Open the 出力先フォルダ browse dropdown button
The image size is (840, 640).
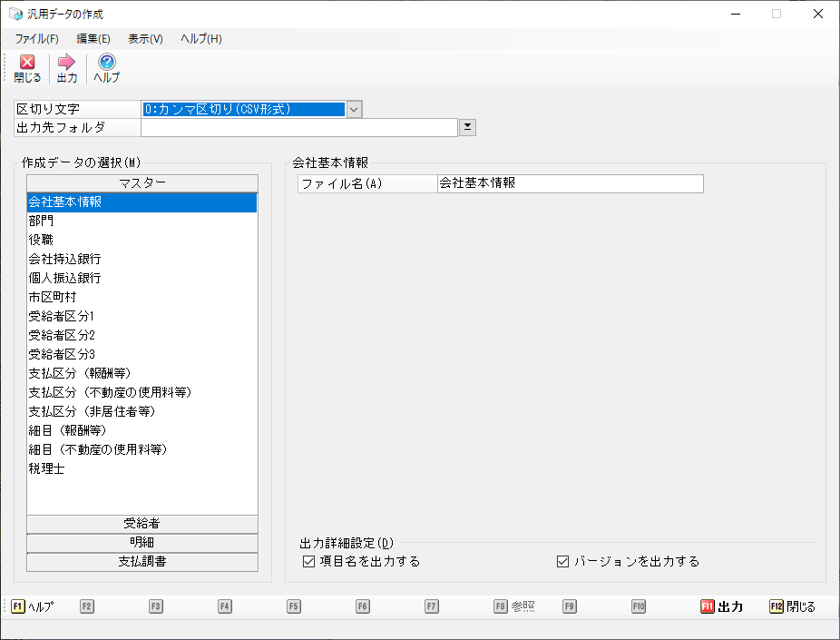coord(468,127)
